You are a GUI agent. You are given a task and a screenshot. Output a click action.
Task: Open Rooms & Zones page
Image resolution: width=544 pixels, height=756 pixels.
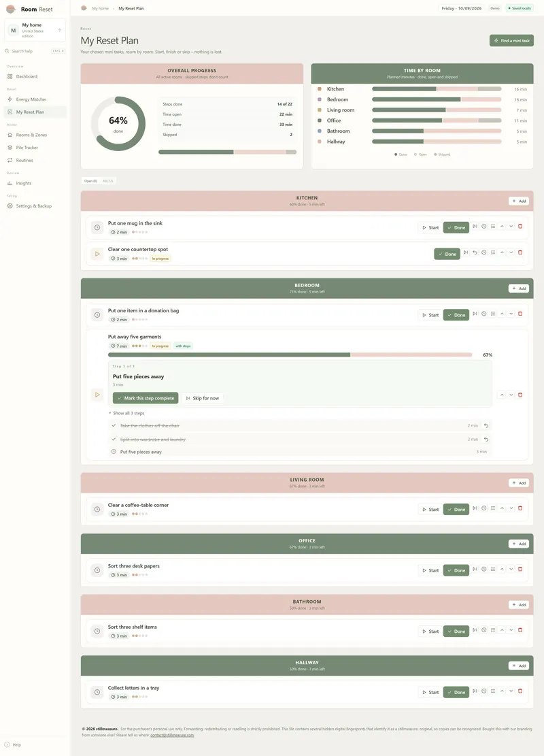point(35,135)
